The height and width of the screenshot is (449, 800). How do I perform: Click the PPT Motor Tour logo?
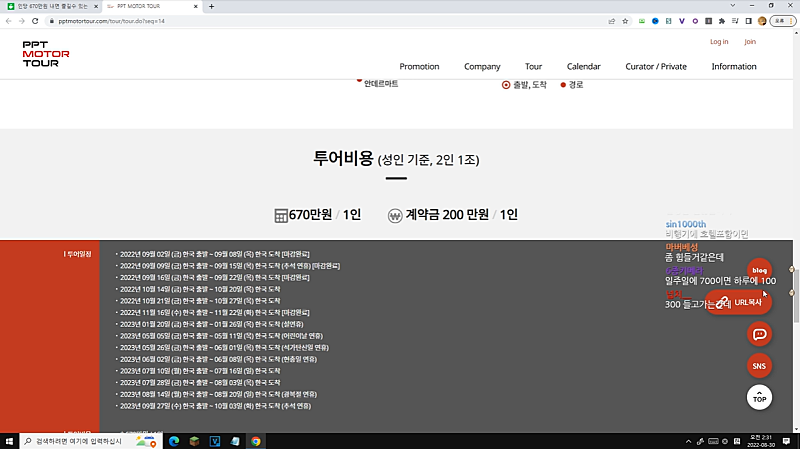point(46,51)
